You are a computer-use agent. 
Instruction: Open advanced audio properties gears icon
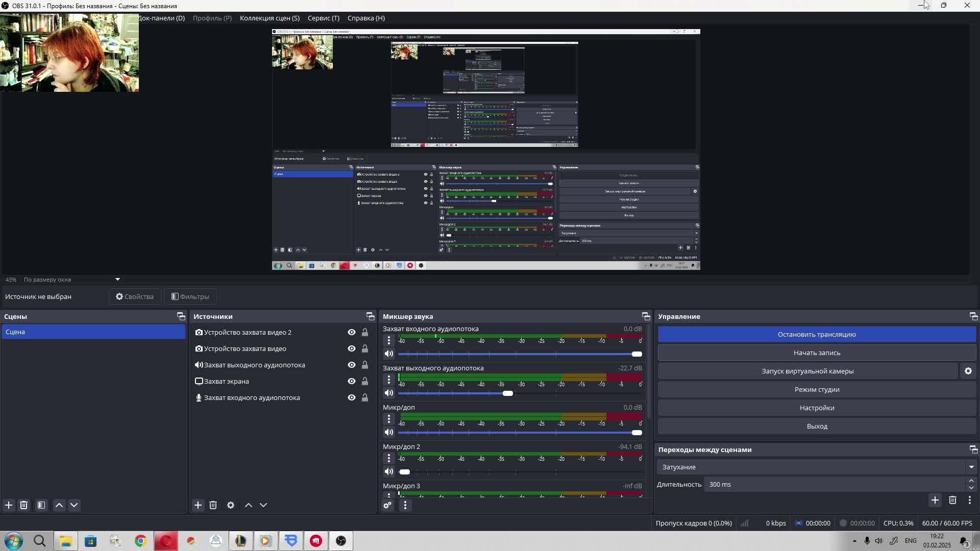click(x=387, y=505)
